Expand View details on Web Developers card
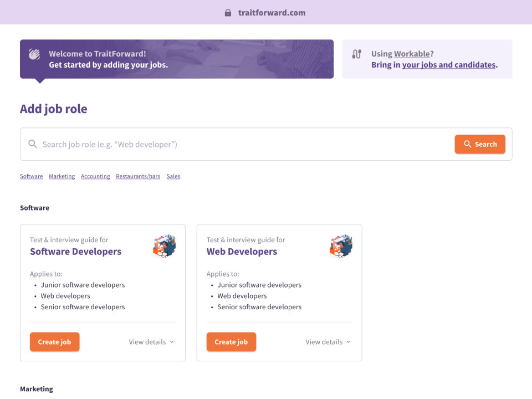The image size is (532, 399). (328, 342)
